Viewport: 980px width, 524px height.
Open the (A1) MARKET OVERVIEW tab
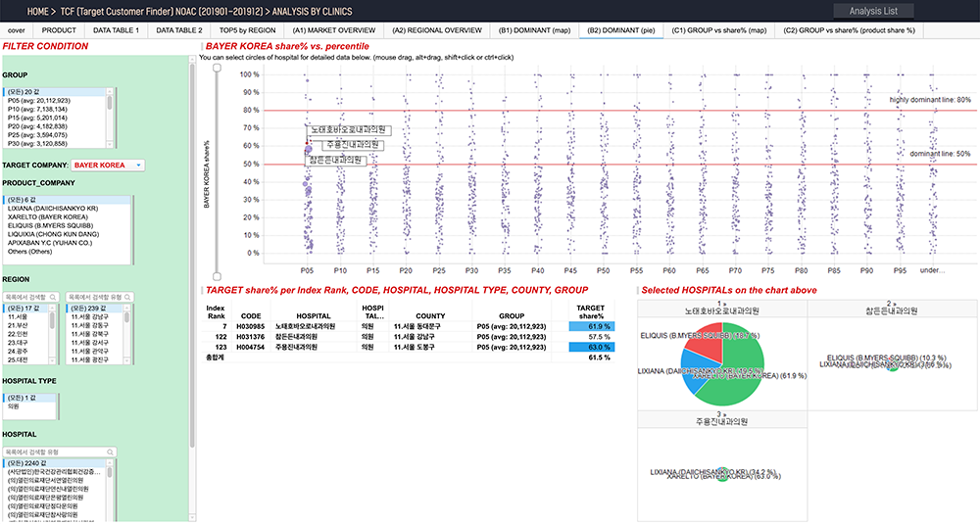click(334, 30)
